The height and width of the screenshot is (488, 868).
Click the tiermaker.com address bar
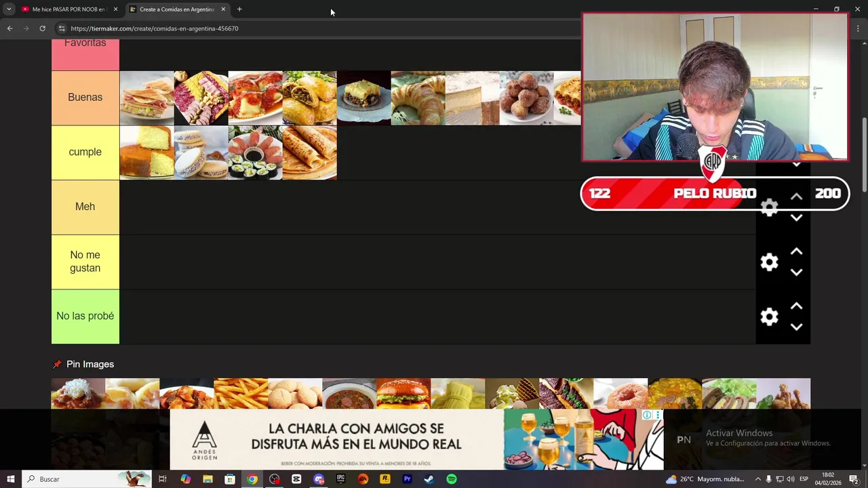(317, 28)
